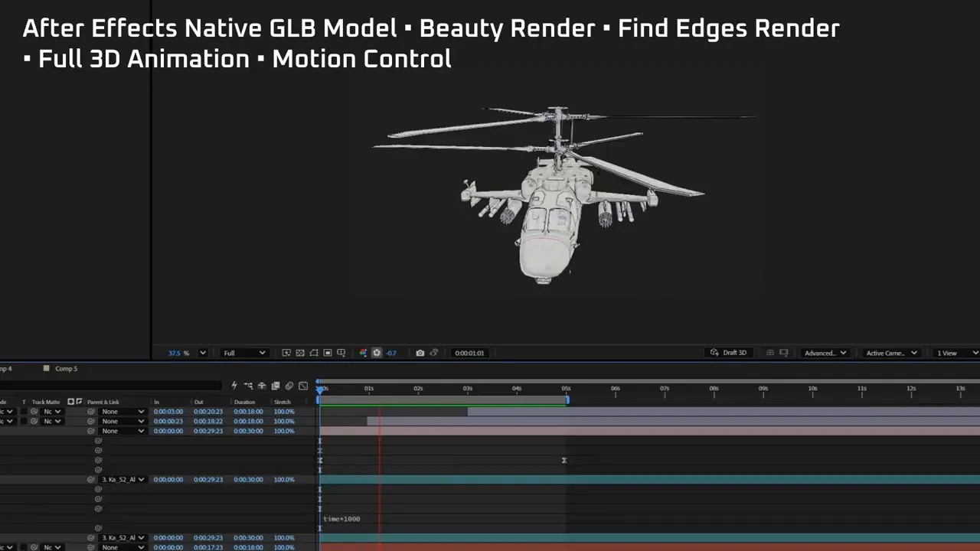Click the show snapshot icon
The image size is (980, 551).
pyautogui.click(x=434, y=353)
